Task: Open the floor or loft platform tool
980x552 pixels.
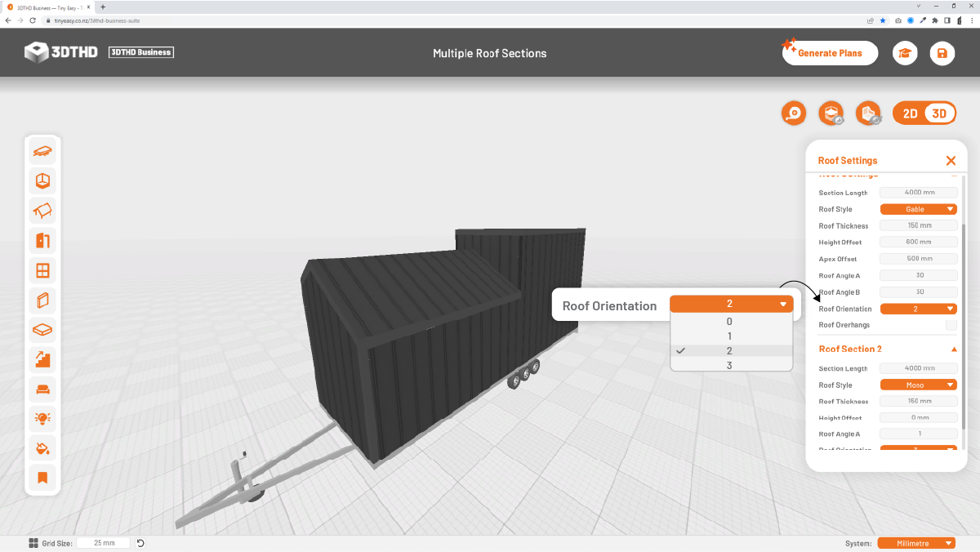Action: (x=42, y=330)
